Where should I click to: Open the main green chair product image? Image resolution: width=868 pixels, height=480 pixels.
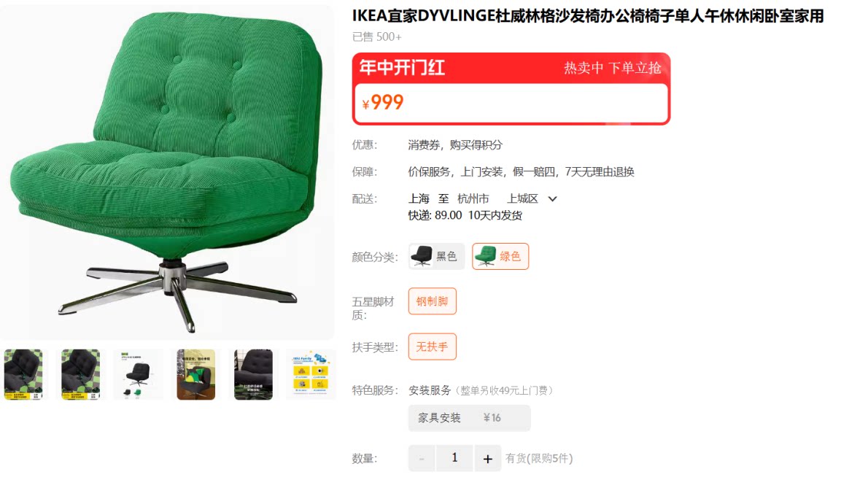166,171
